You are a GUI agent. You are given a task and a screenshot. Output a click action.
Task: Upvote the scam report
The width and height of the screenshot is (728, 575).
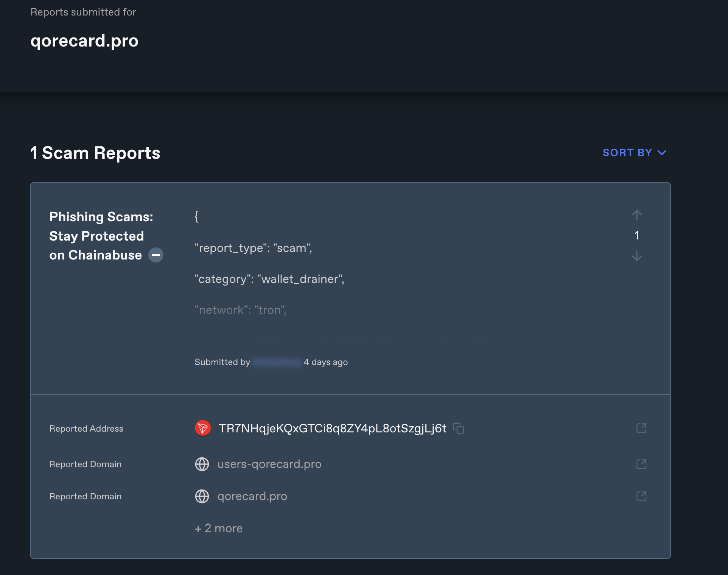pos(637,215)
